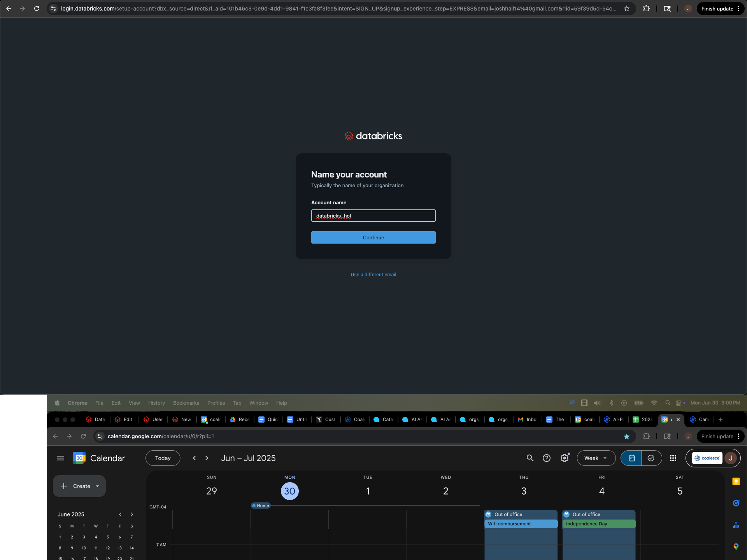Click the Wi-Fi icon in menu bar
The width and height of the screenshot is (747, 560).
(654, 403)
